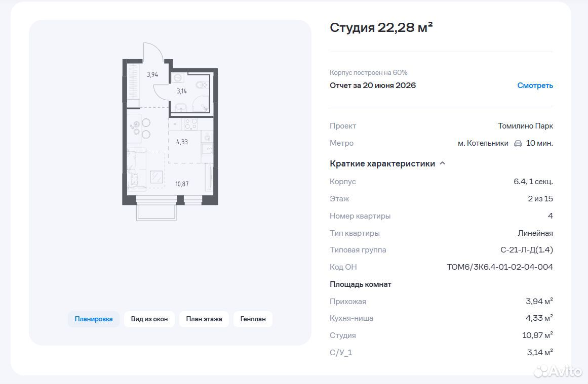
Task: Click the 4,33 kitchen niche label on plan
Action: pos(182,142)
